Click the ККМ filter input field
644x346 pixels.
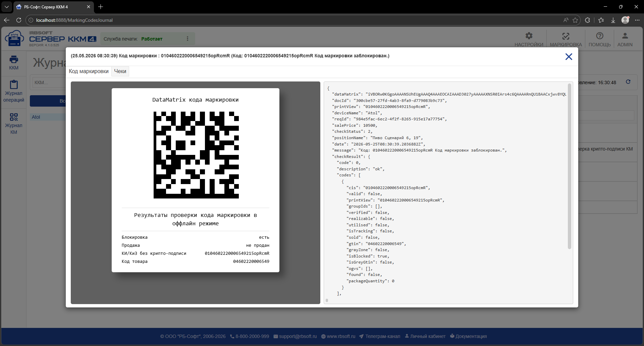point(49,82)
